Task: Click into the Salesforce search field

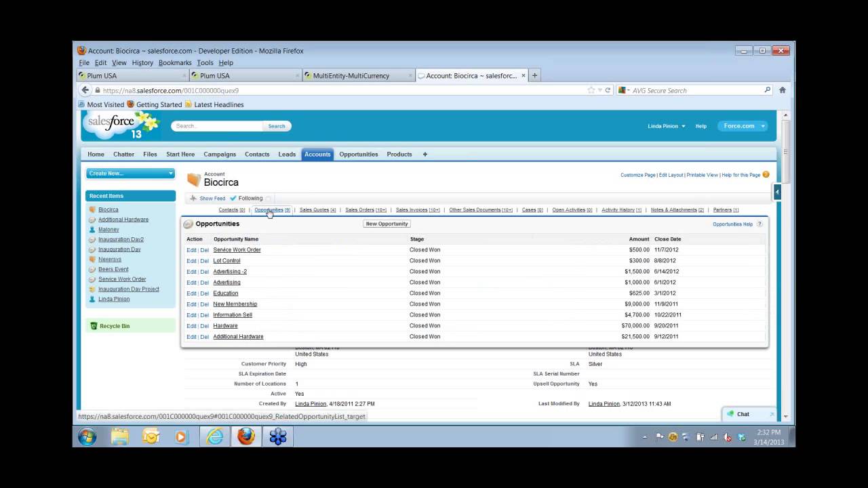Action: click(x=217, y=126)
